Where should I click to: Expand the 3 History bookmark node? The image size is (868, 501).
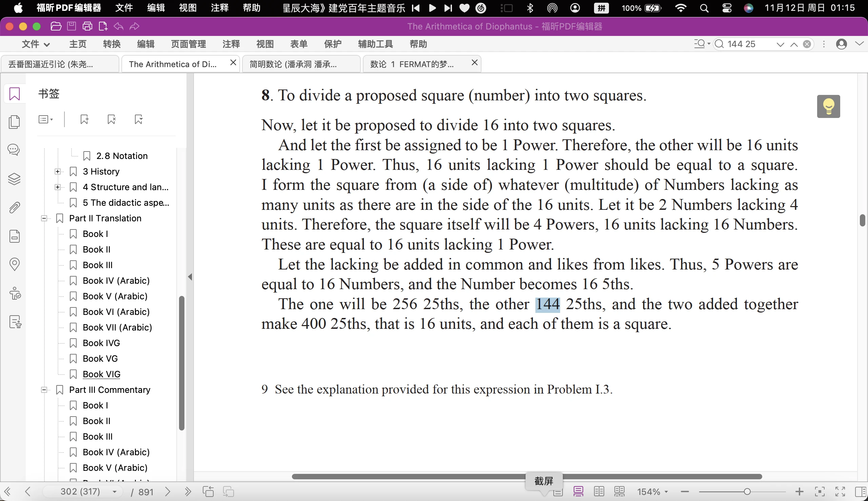[58, 172]
